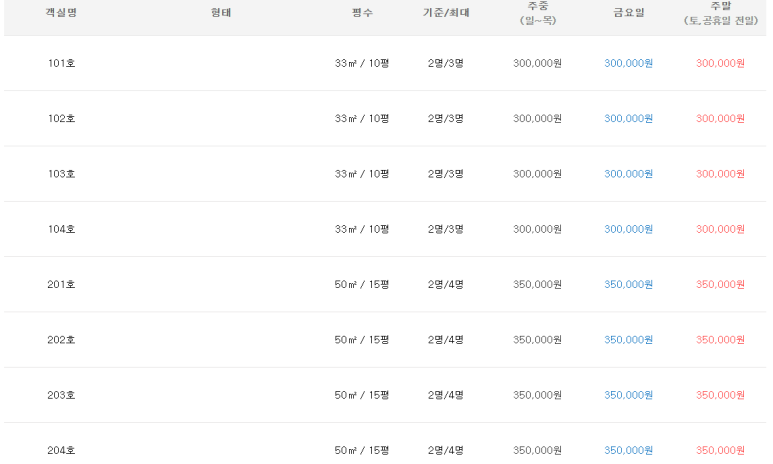Select room name 203호
773x464 pixels.
tap(61, 395)
